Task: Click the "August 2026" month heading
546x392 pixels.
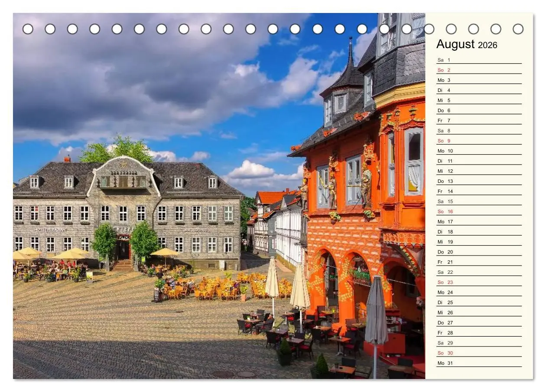Action: pos(467,44)
